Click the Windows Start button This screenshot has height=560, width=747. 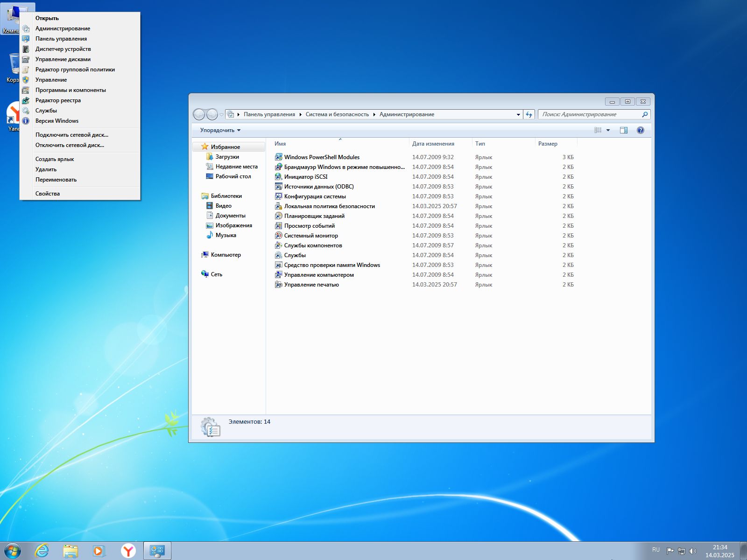tap(13, 551)
